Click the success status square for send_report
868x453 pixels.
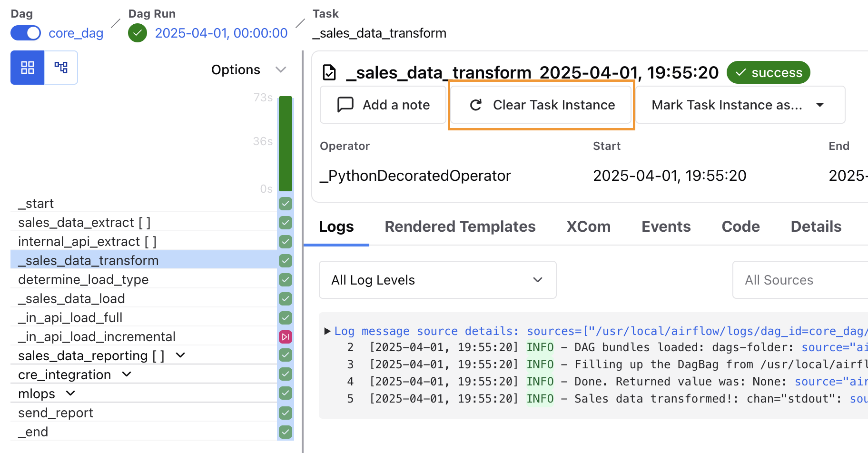point(285,413)
